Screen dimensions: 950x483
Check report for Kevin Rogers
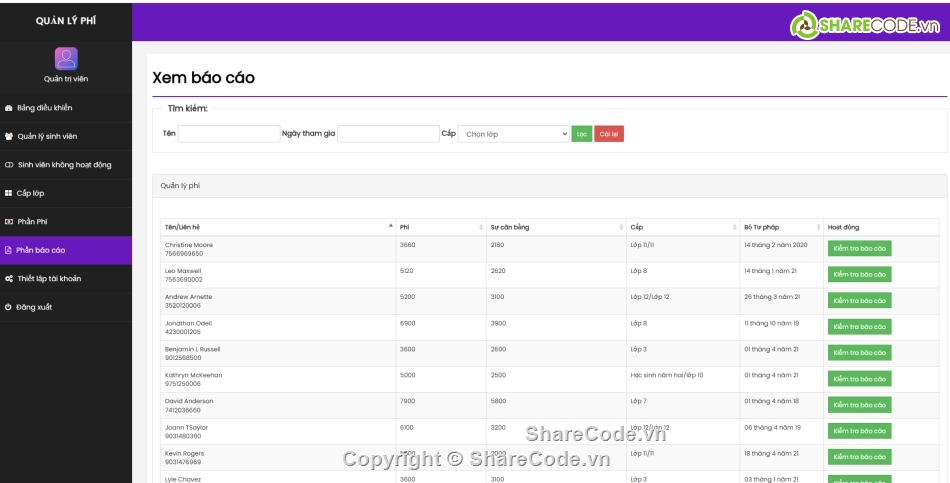[860, 457]
